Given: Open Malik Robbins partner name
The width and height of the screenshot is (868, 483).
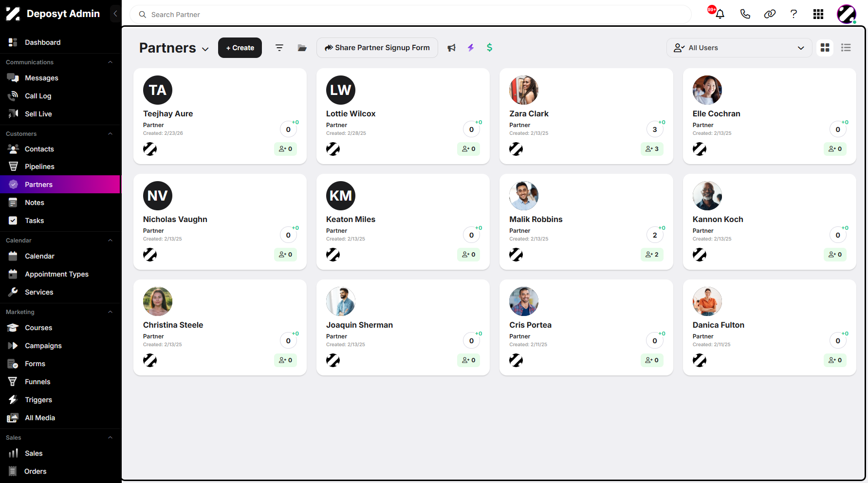Looking at the screenshot, I should (x=536, y=220).
